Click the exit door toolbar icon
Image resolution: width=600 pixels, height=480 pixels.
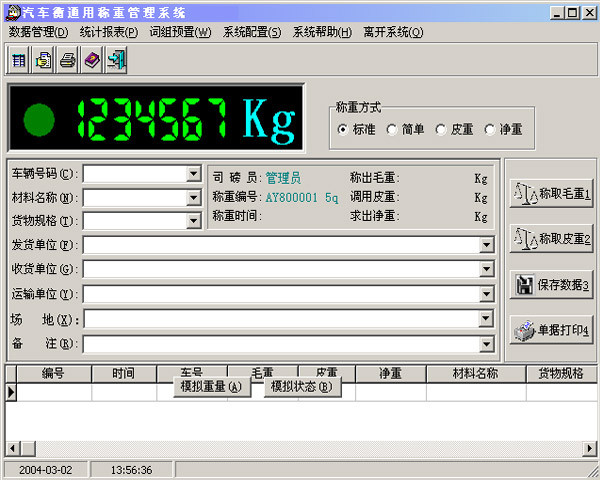click(x=116, y=61)
